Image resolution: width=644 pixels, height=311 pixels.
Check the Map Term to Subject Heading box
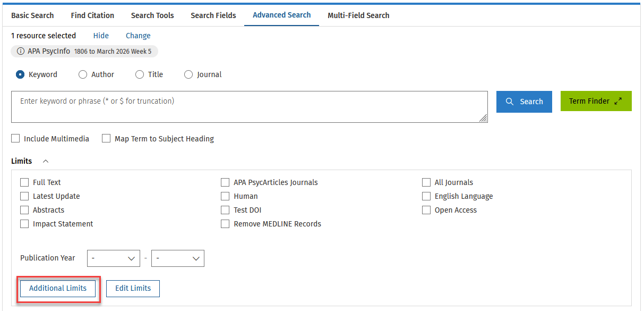[106, 139]
